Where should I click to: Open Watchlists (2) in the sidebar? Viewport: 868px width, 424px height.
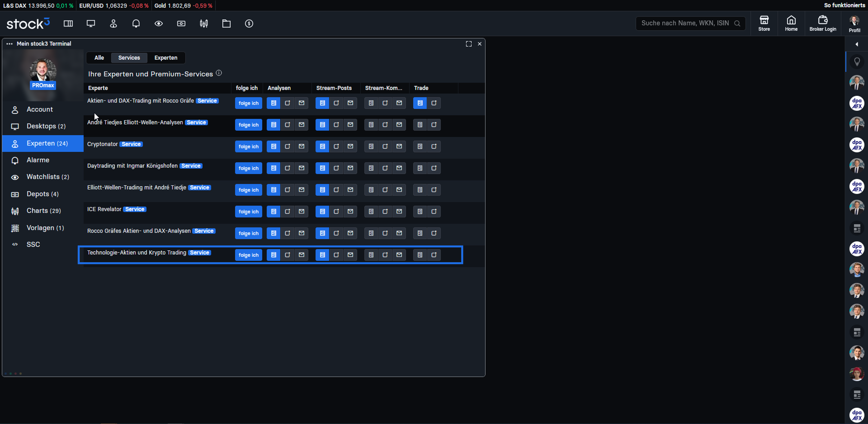click(x=43, y=177)
